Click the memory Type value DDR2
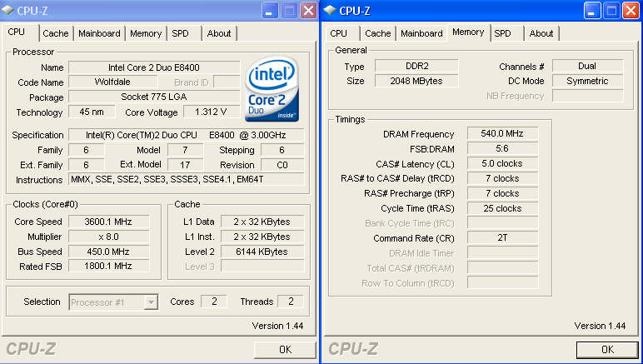The height and width of the screenshot is (364, 643). 416,66
